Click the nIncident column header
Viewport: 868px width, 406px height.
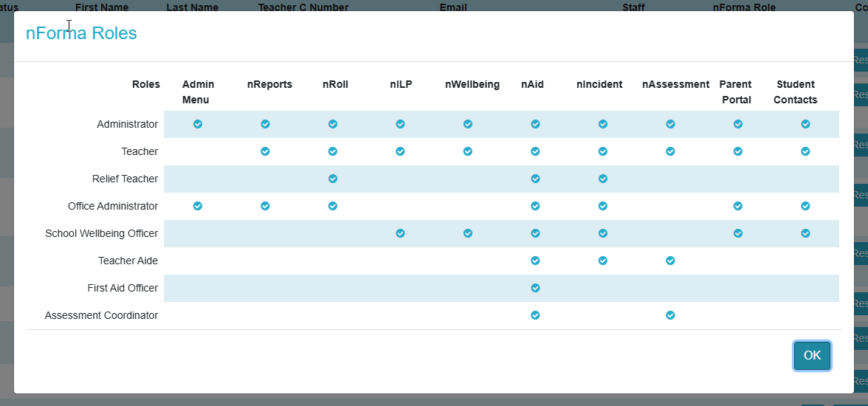[599, 85]
